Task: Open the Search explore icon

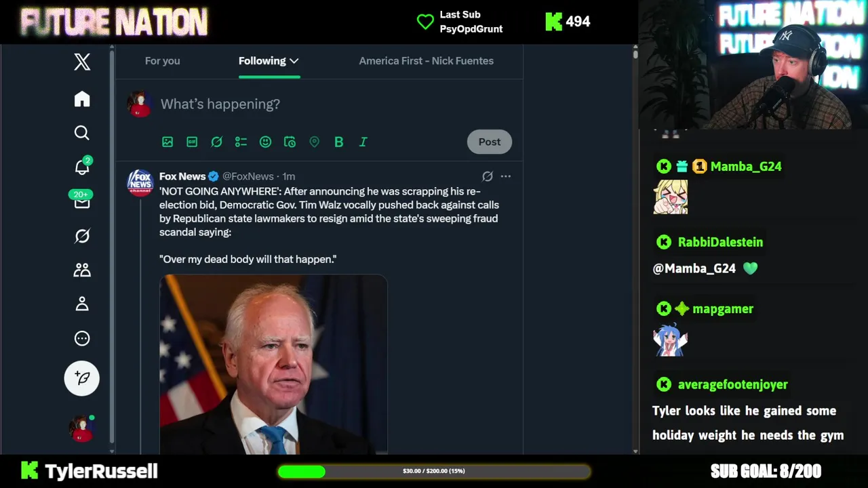Action: click(82, 133)
